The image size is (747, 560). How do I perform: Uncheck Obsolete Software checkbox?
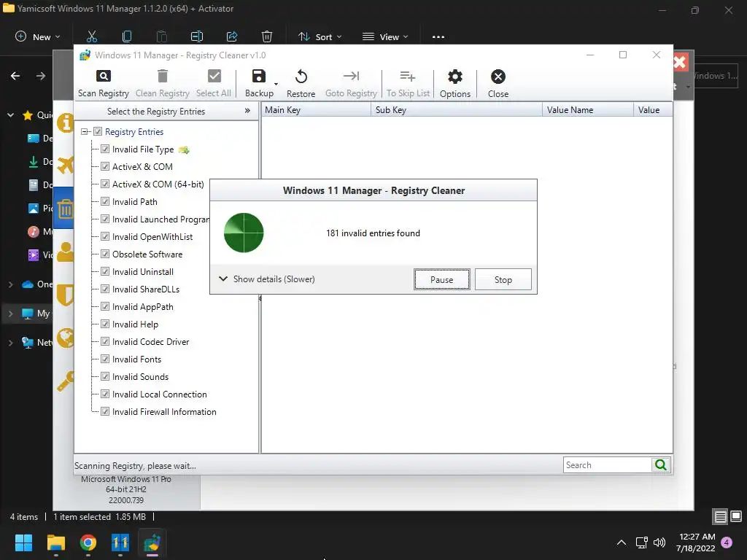(105, 254)
